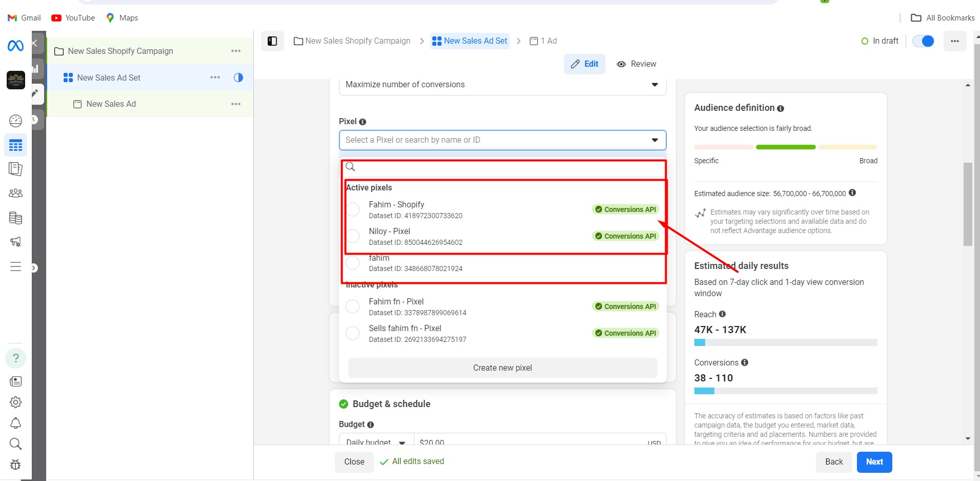This screenshot has height=481, width=980.
Task: Open the Help question mark icon
Action: coord(16,358)
